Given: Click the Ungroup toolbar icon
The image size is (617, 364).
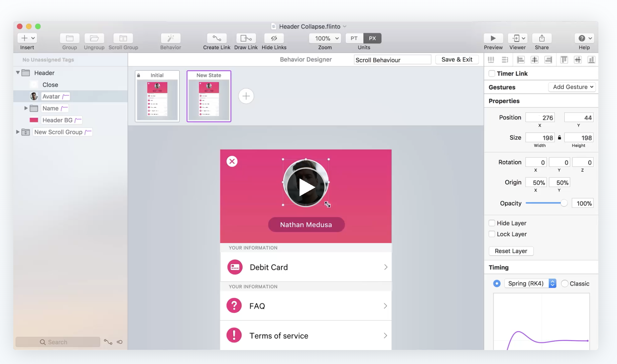Looking at the screenshot, I should coord(94,38).
